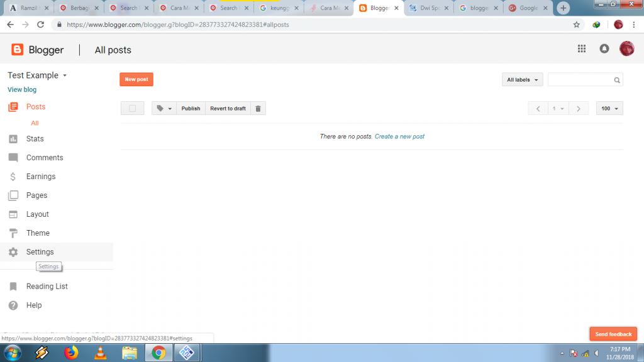This screenshot has height=362, width=644.
Task: Switch to the keungg Google tab
Action: pos(279,8)
